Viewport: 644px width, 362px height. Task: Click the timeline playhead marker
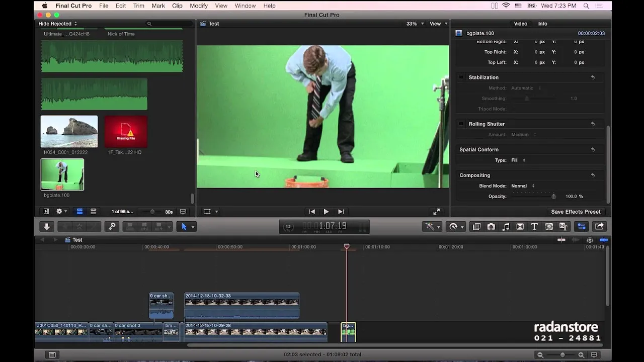[347, 246]
